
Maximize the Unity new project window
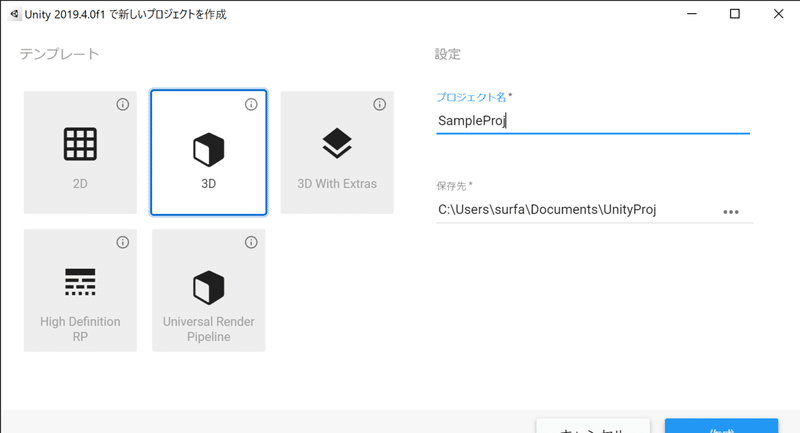[735, 14]
